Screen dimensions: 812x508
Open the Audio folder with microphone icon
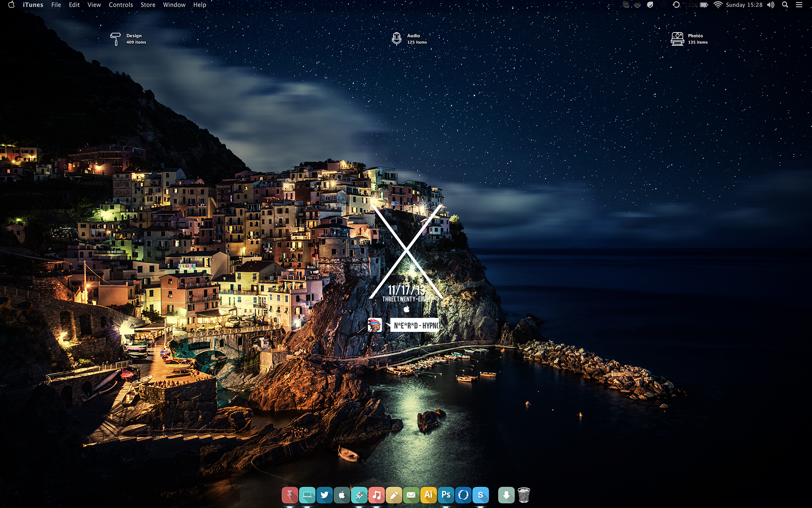pos(396,39)
